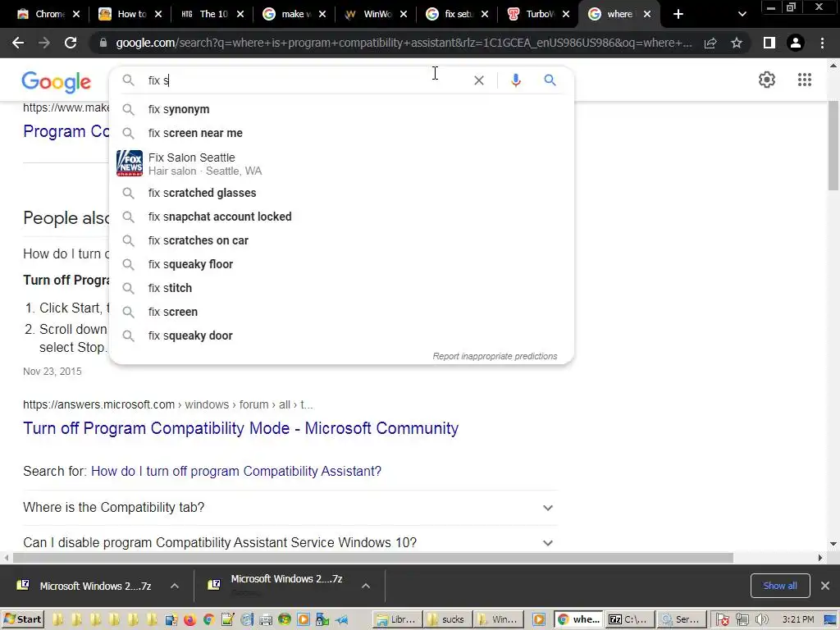
Task: Select suggestion 'fix snapchat account locked'
Action: (x=342, y=217)
